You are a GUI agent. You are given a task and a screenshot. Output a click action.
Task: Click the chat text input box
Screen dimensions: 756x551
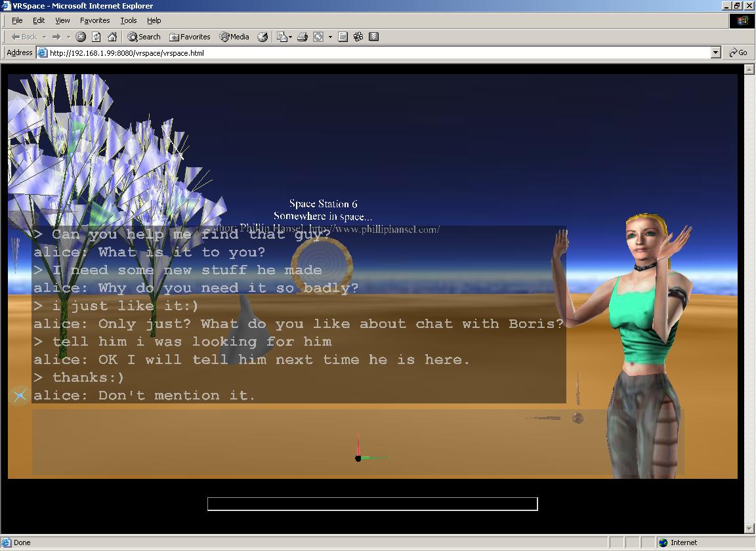tap(372, 504)
